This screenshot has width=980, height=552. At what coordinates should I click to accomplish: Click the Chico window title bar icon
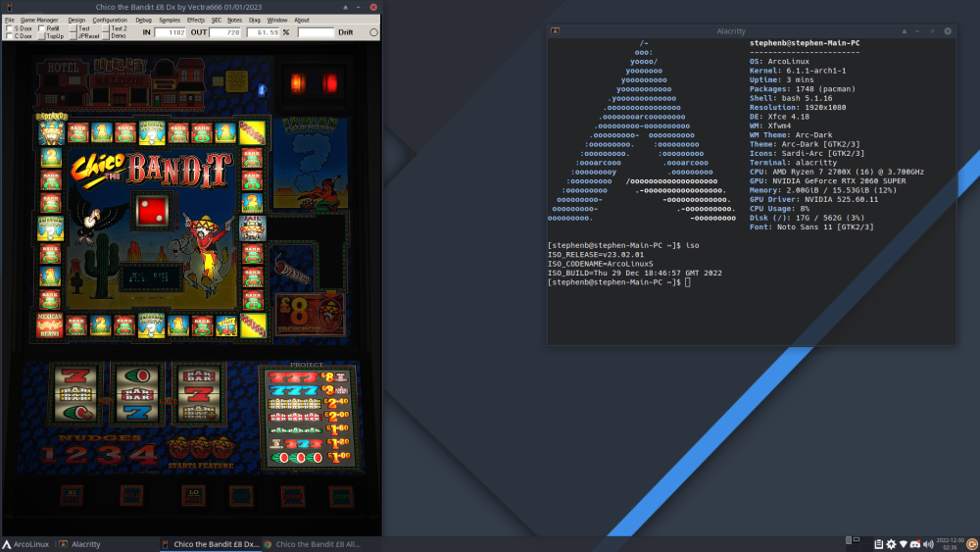[x=10, y=7]
